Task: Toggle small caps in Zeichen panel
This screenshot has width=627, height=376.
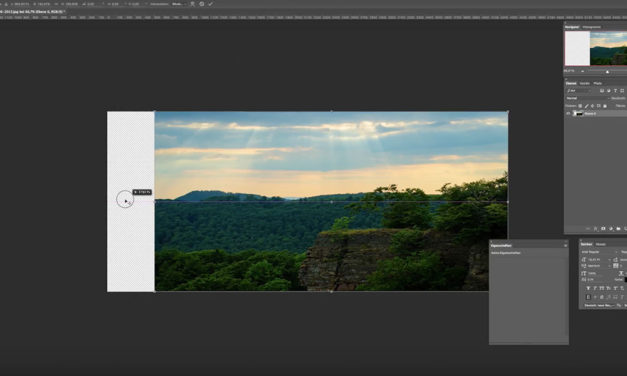Action: (609, 288)
